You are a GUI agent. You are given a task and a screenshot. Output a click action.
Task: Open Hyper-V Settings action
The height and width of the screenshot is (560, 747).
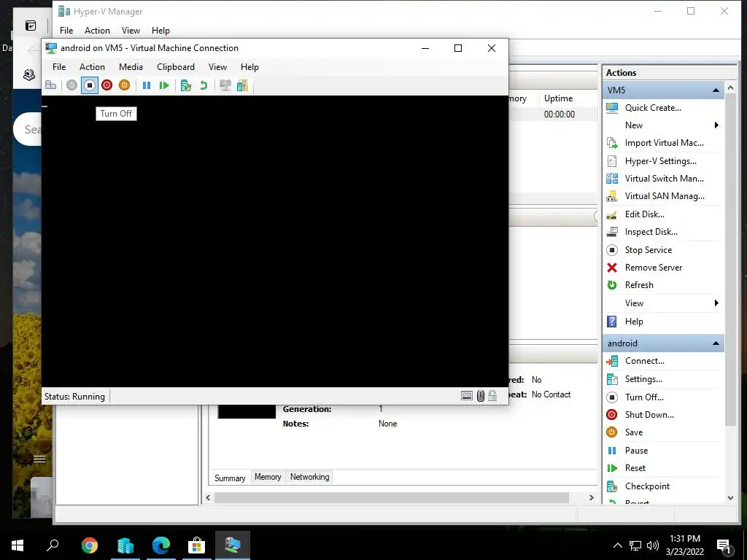tap(660, 161)
